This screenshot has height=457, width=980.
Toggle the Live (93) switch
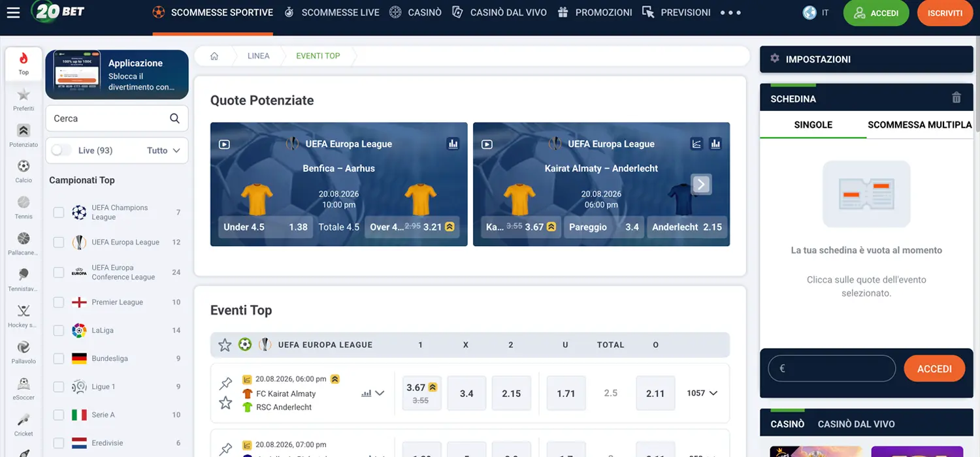click(61, 150)
